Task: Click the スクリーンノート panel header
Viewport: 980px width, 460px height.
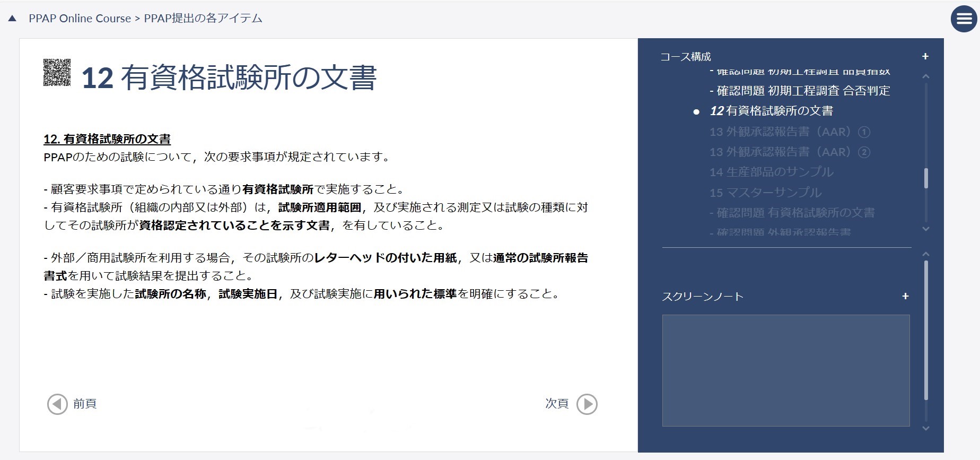Action: point(703,296)
